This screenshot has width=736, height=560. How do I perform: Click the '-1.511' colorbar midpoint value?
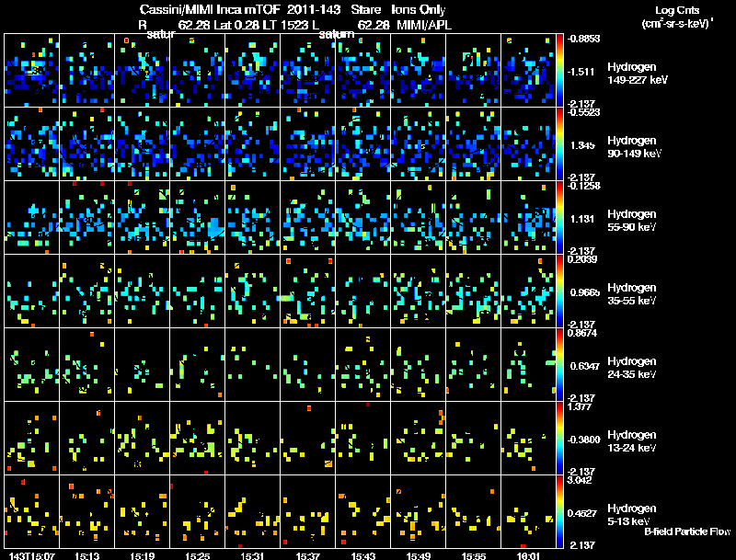tap(581, 72)
